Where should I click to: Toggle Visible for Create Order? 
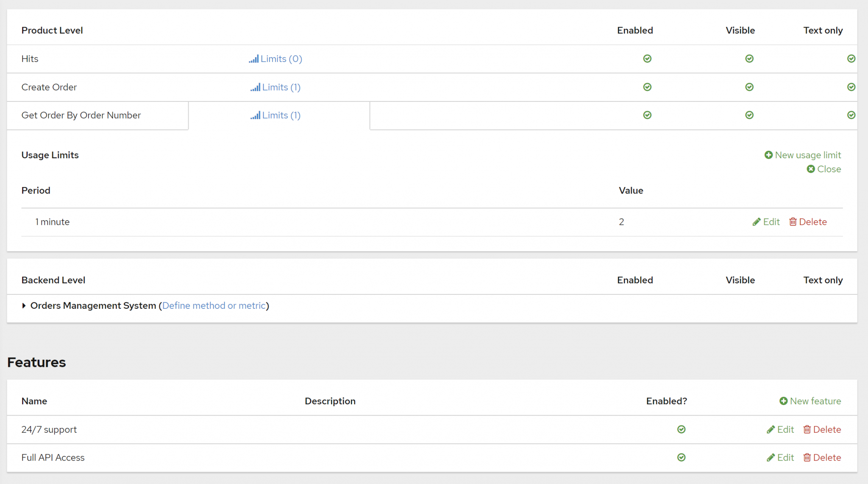point(749,87)
